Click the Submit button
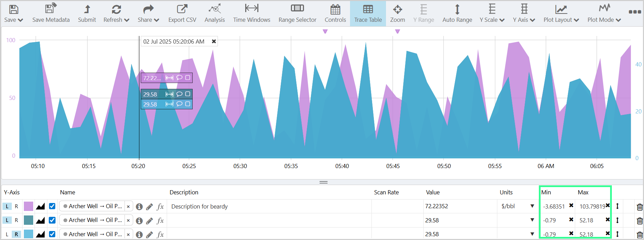 pos(87,13)
